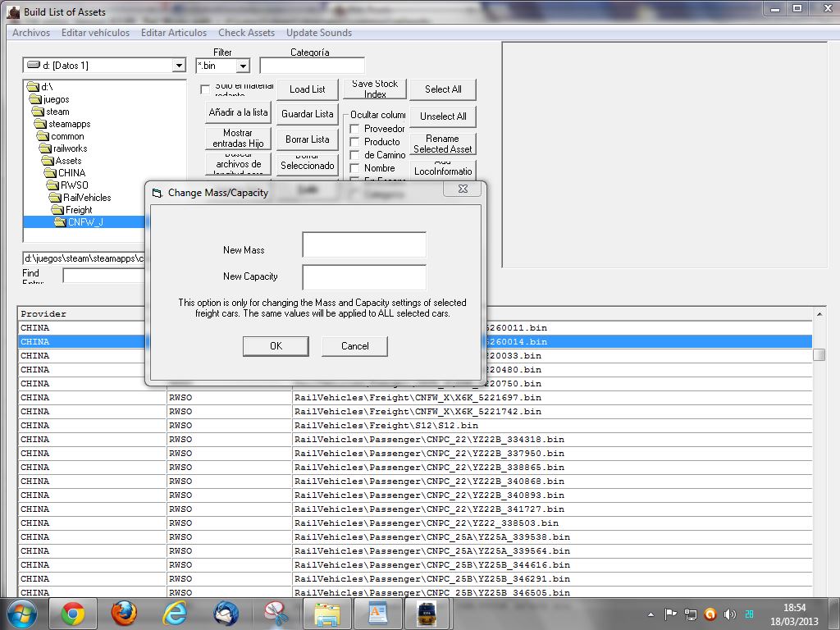Viewport: 840px width, 630px height.
Task: Enable the Proveedor hide-column checkbox
Action: [x=354, y=129]
